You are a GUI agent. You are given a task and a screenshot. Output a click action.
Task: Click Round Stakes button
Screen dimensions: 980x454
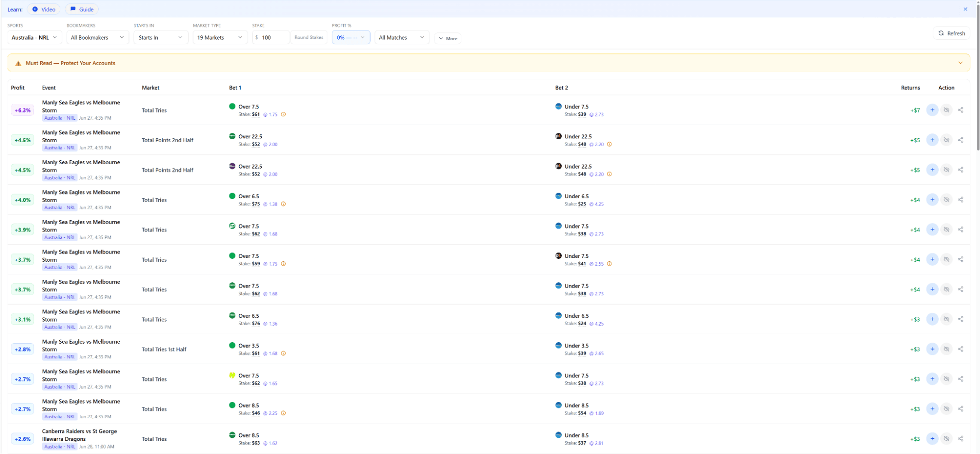309,38
